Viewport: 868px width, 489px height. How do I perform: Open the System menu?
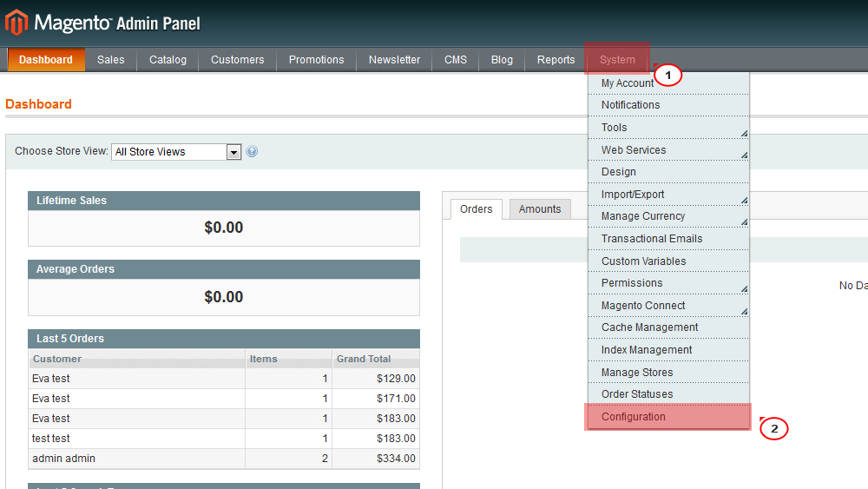tap(617, 59)
